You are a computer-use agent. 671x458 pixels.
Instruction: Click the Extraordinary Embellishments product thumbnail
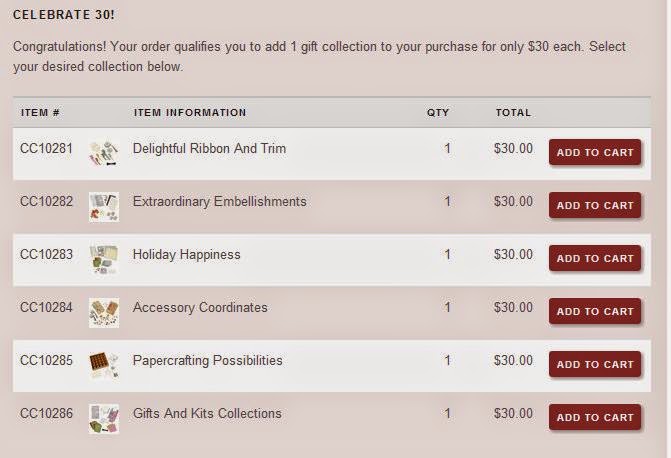point(103,206)
